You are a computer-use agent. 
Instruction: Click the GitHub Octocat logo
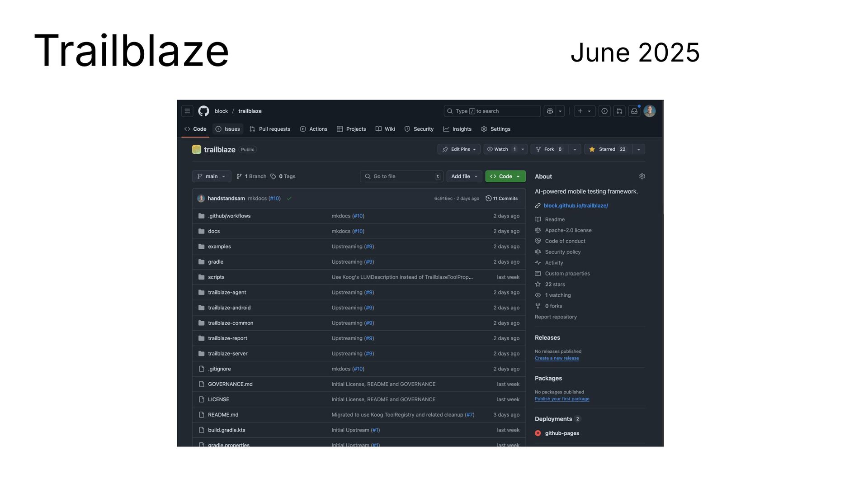click(203, 111)
